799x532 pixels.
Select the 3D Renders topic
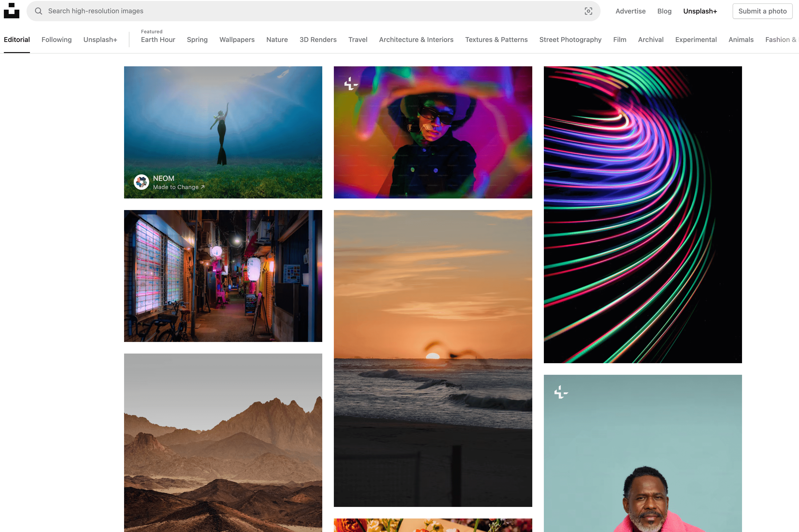[x=318, y=39]
